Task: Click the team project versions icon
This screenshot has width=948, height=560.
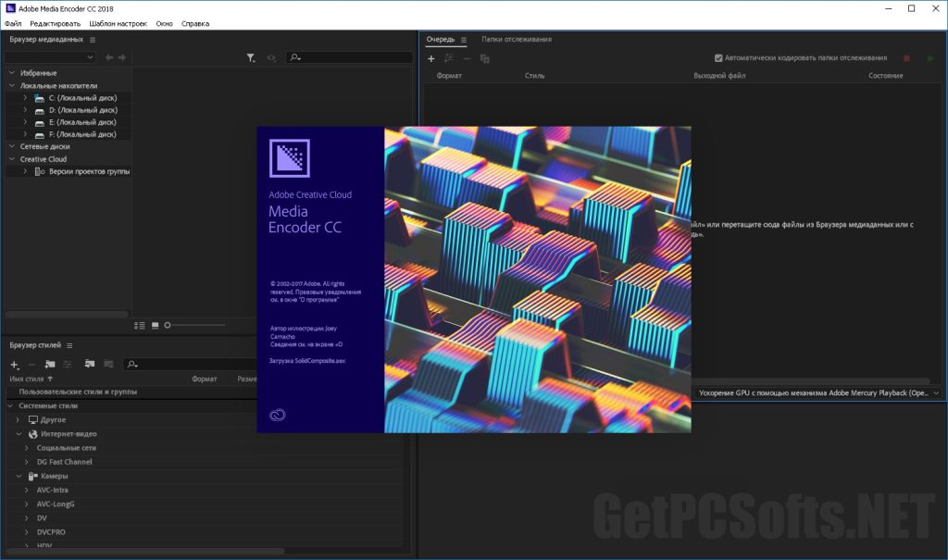Action: [x=39, y=172]
